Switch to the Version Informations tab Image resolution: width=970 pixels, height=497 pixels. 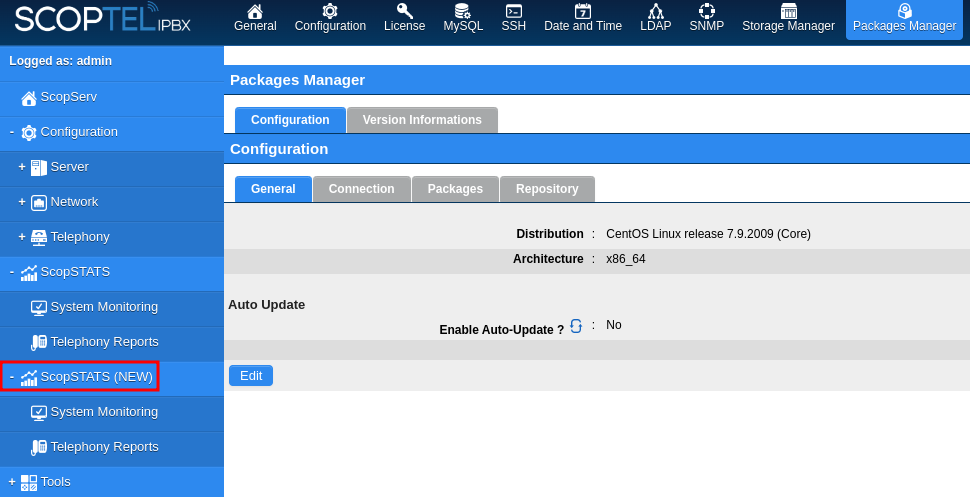pos(422,120)
